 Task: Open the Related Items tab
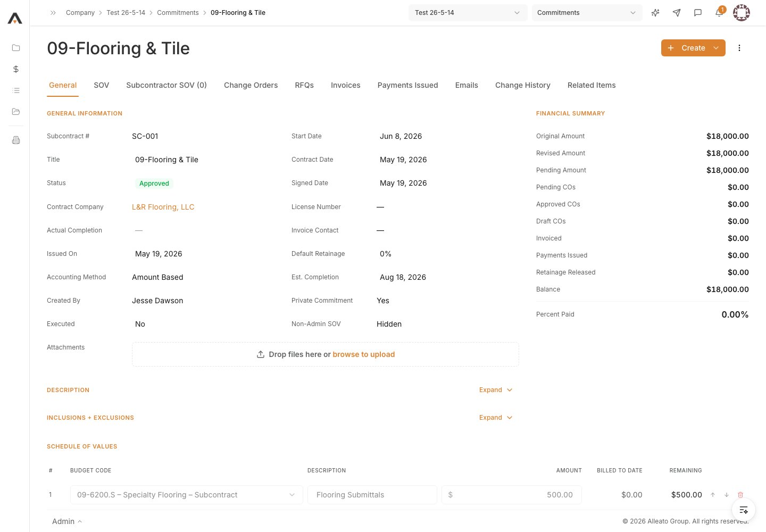pyautogui.click(x=592, y=85)
